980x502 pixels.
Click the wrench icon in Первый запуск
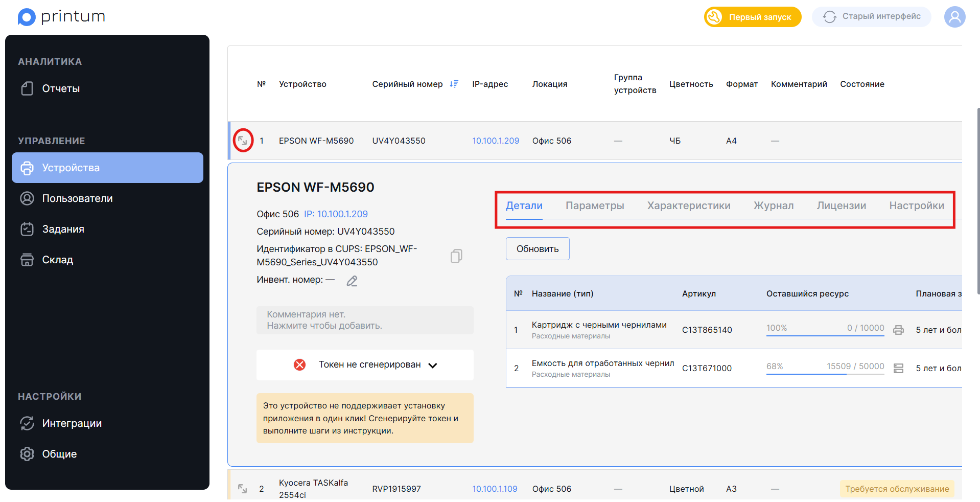click(714, 17)
